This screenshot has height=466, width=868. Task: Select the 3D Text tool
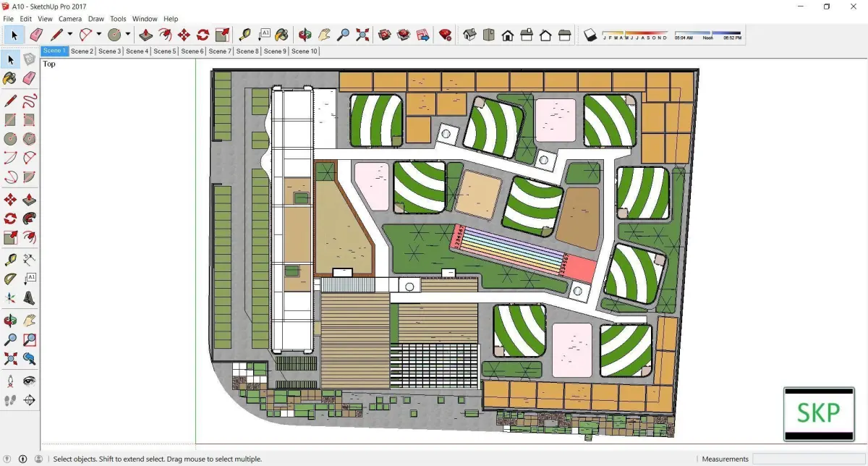29,297
